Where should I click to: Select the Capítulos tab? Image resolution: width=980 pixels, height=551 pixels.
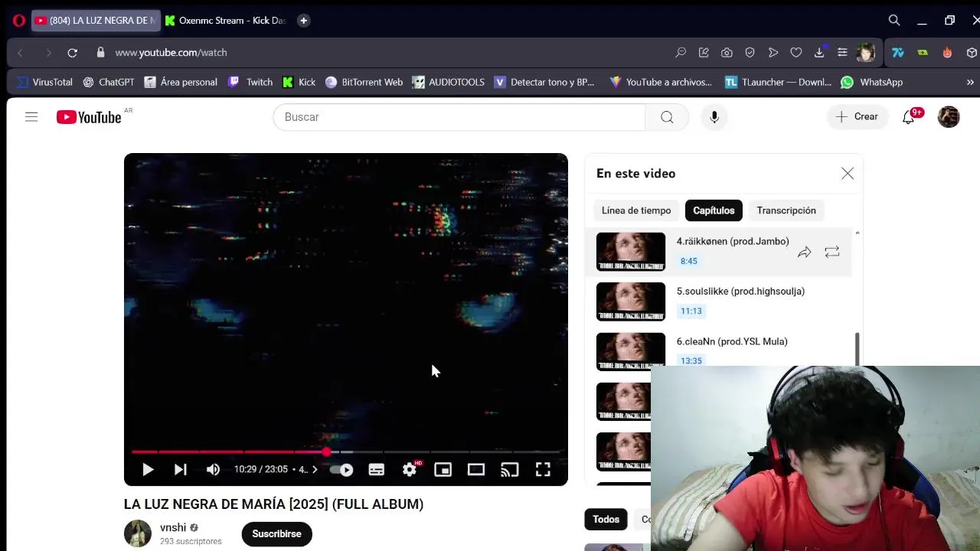pyautogui.click(x=714, y=210)
